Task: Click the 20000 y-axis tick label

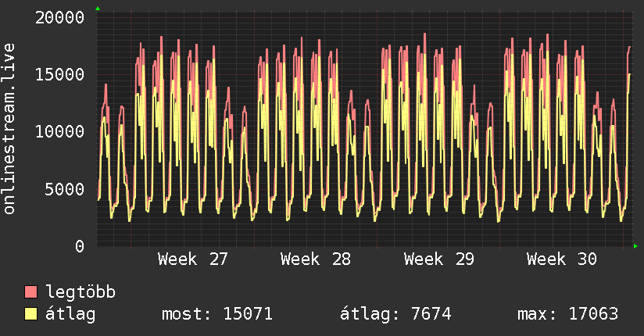Action: [x=60, y=18]
